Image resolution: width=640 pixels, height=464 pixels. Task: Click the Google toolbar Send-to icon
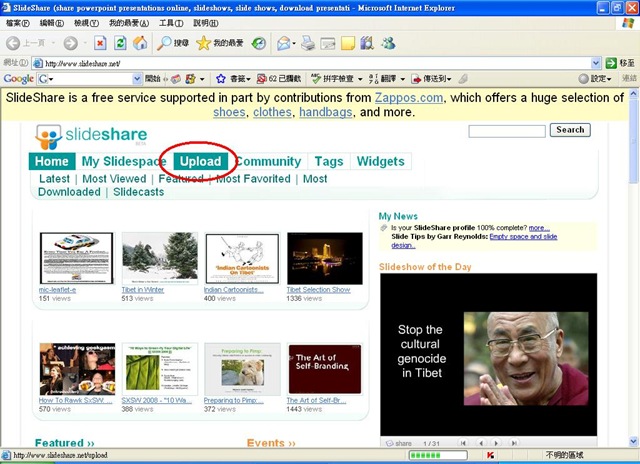click(x=416, y=79)
